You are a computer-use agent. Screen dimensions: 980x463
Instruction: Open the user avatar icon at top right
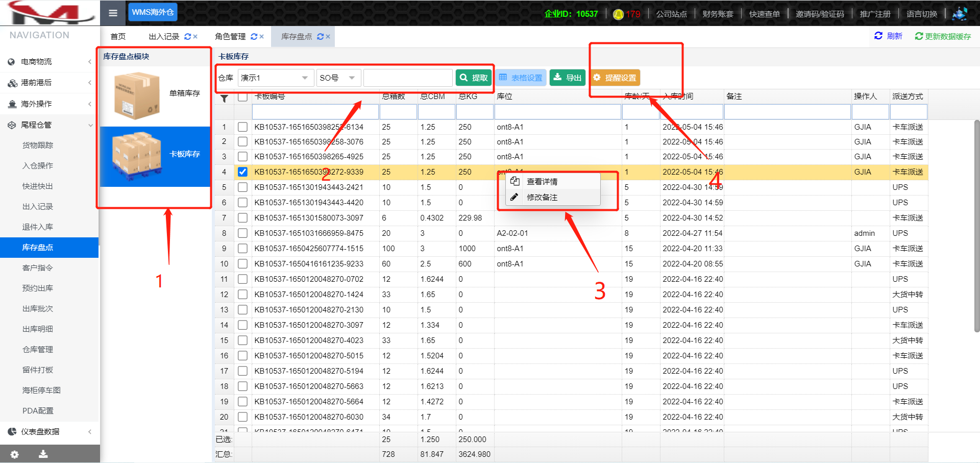(960, 14)
